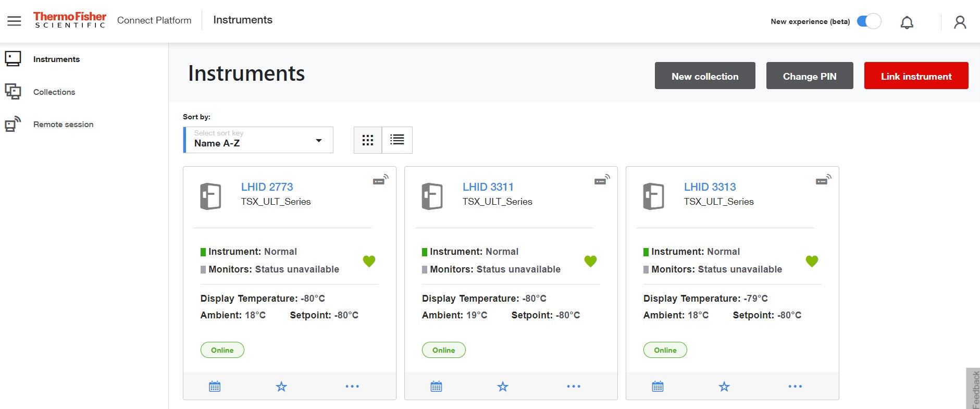Go to Remote session in the sidebar
This screenshot has width=980, height=409.
[64, 125]
